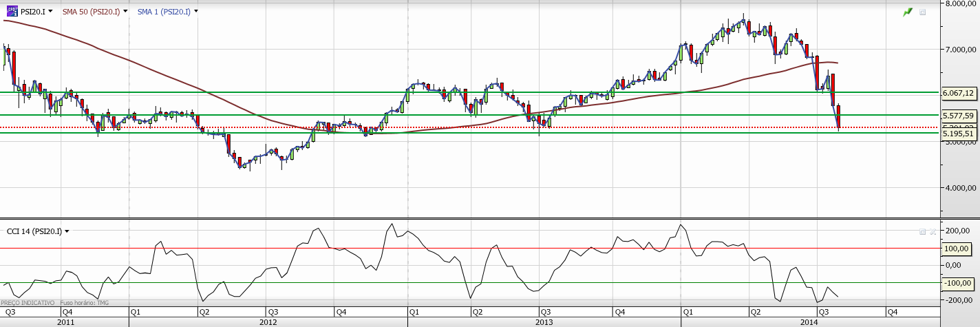Open the CCI 14 (PSI20.I) indicator dropdown
The height and width of the screenshot is (327, 980).
coord(67,231)
